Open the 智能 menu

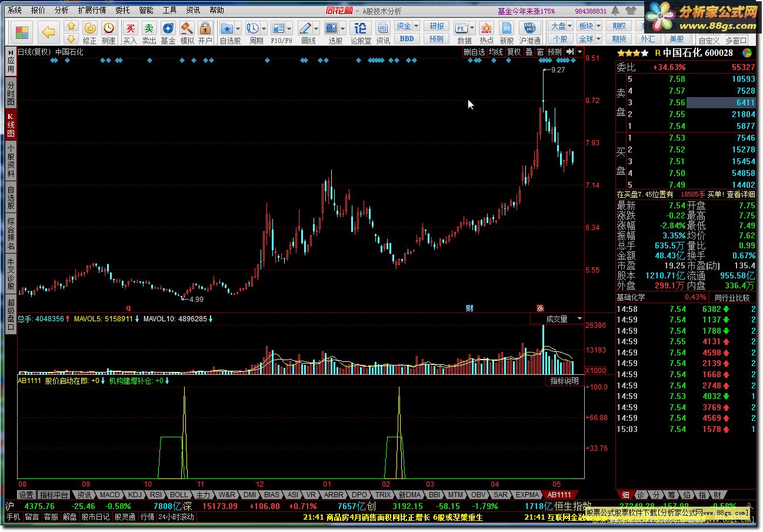coord(146,10)
